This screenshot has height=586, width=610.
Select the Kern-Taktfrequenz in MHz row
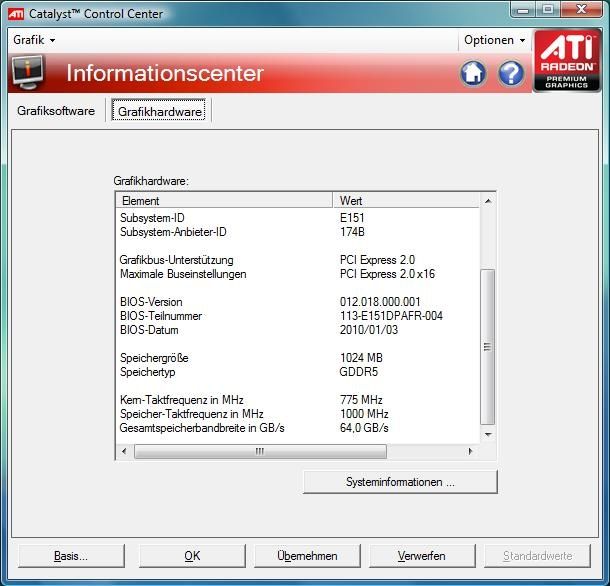coord(298,400)
